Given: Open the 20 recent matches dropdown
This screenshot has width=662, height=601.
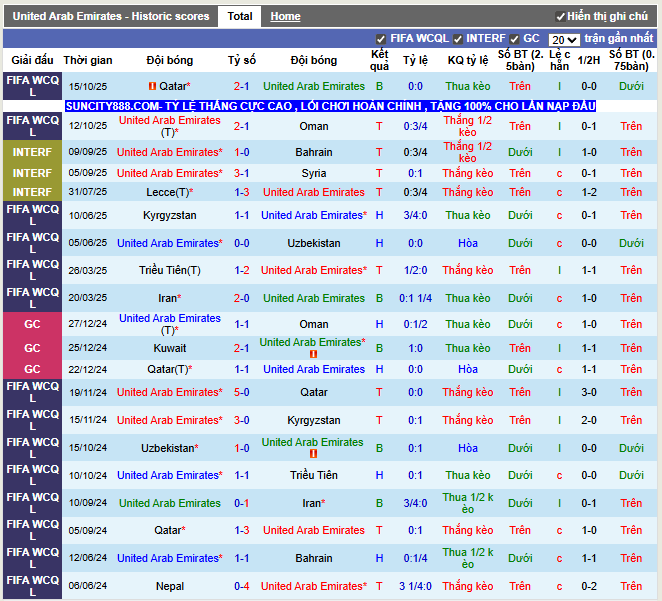Looking at the screenshot, I should click(564, 40).
